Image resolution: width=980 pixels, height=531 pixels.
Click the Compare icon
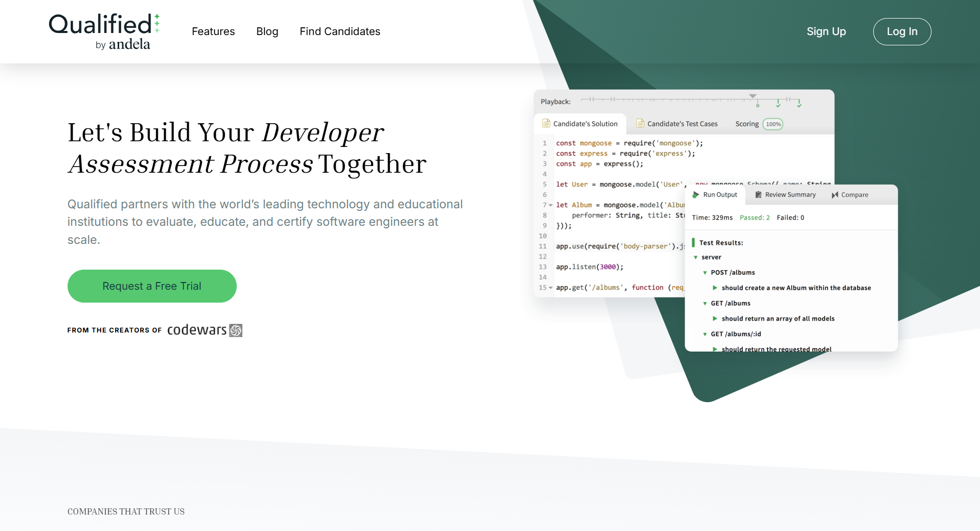tap(835, 195)
